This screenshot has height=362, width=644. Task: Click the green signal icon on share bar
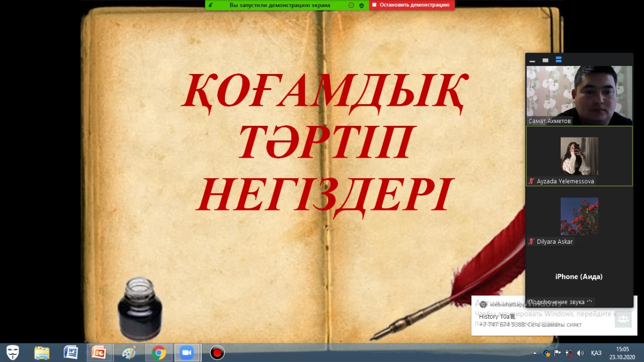211,5
